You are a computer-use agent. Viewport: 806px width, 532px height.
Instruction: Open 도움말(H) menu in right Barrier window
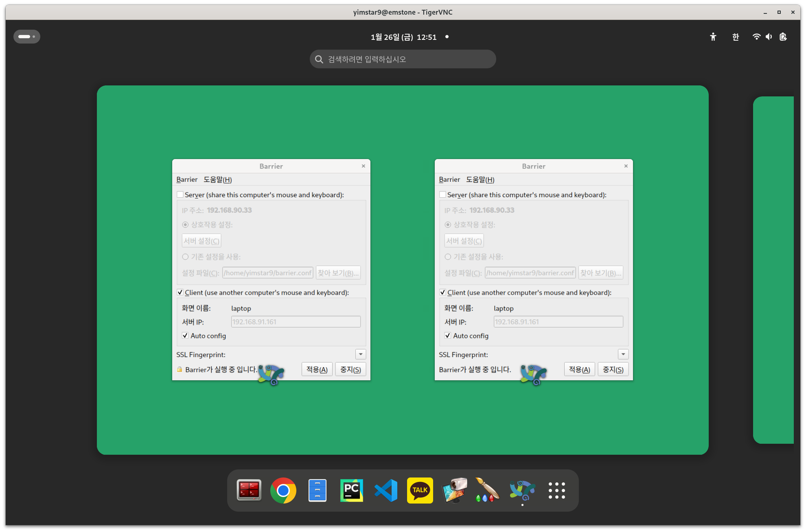pyautogui.click(x=480, y=179)
